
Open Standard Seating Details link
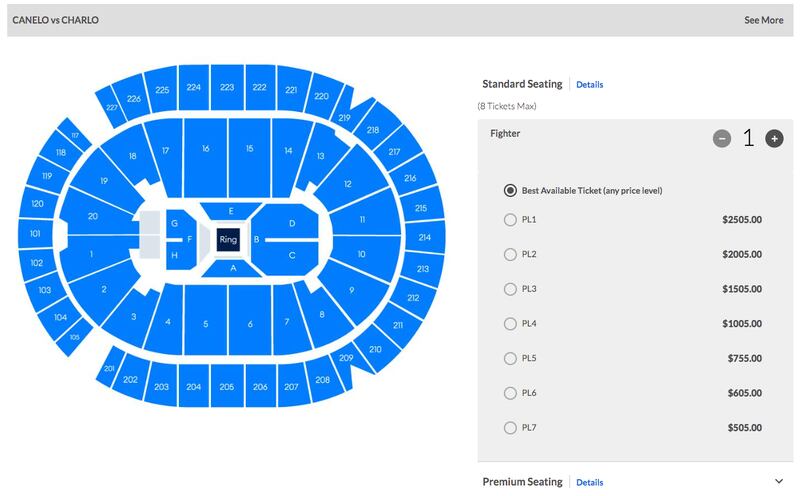(589, 85)
